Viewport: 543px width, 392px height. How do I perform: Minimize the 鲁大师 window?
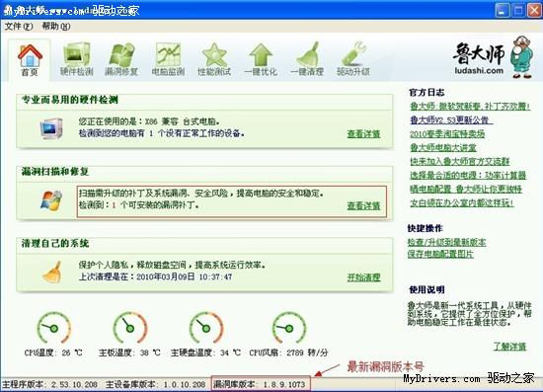click(502, 10)
